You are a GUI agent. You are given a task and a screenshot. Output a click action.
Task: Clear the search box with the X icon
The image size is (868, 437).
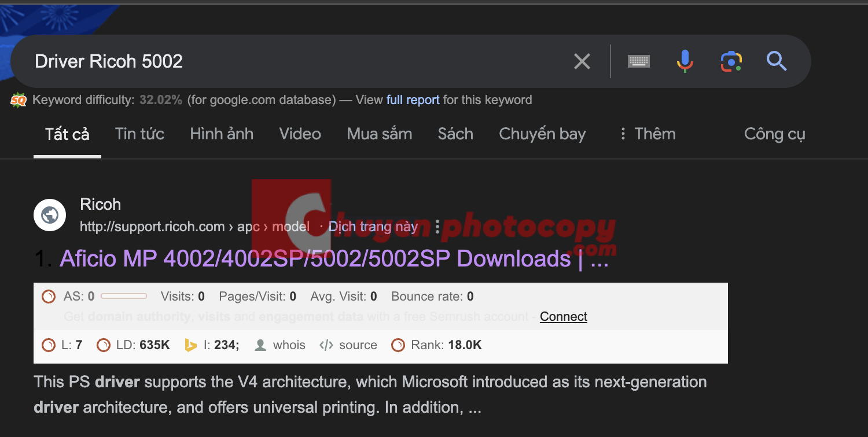pos(582,61)
